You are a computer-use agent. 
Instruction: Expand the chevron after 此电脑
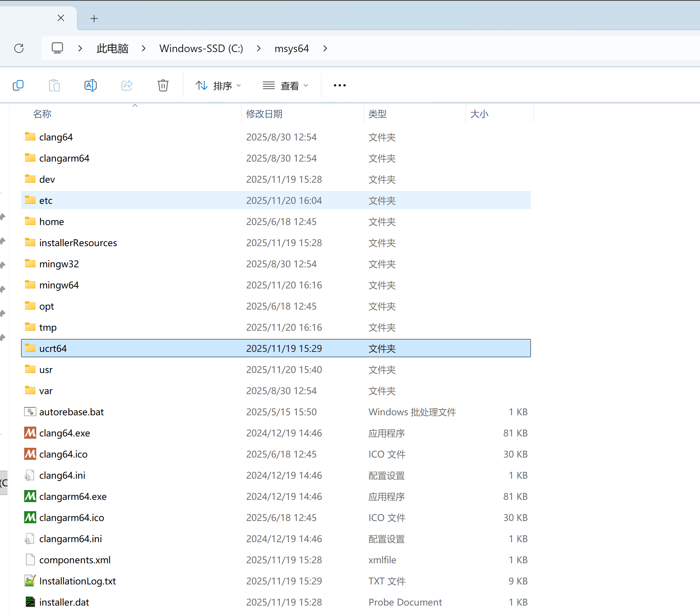click(143, 48)
